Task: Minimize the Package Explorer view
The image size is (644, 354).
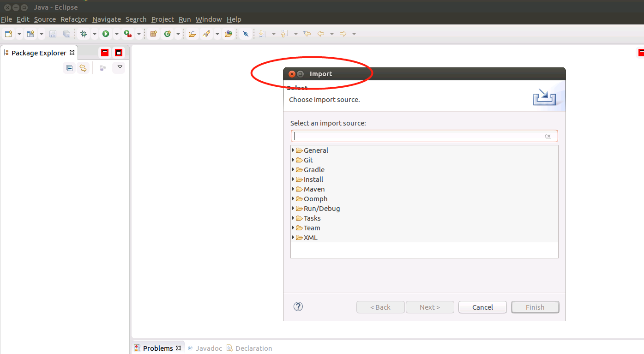Action: click(x=105, y=53)
